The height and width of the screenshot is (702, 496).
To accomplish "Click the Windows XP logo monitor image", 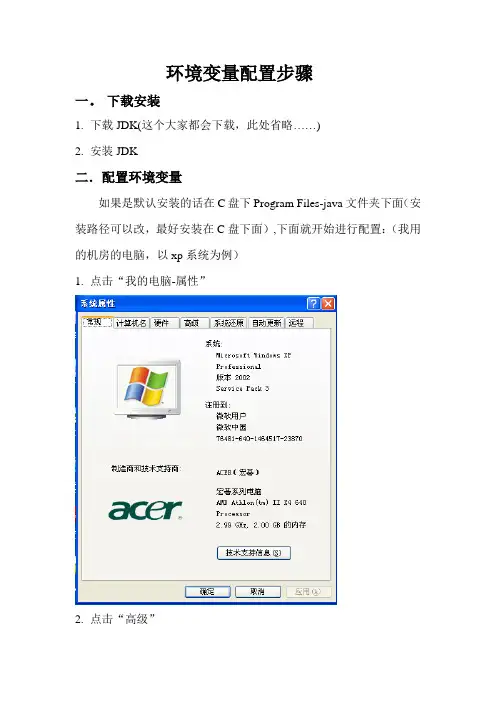I will point(149,389).
